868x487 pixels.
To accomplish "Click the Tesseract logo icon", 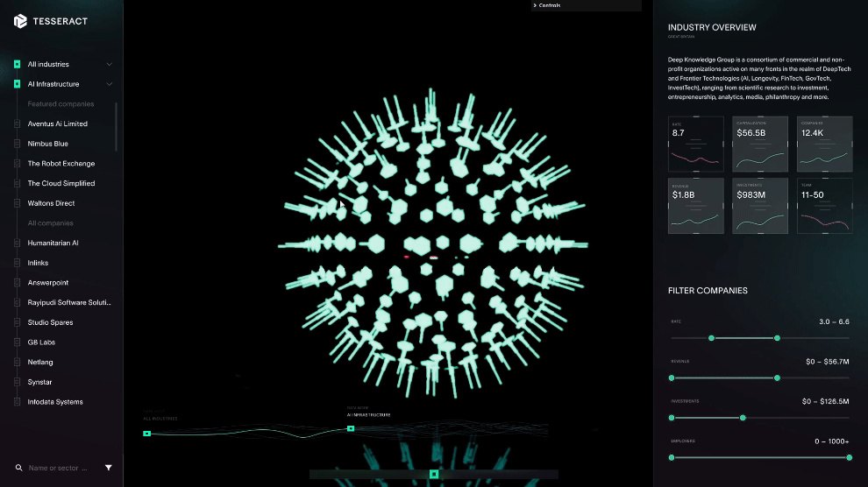I will click(x=20, y=21).
